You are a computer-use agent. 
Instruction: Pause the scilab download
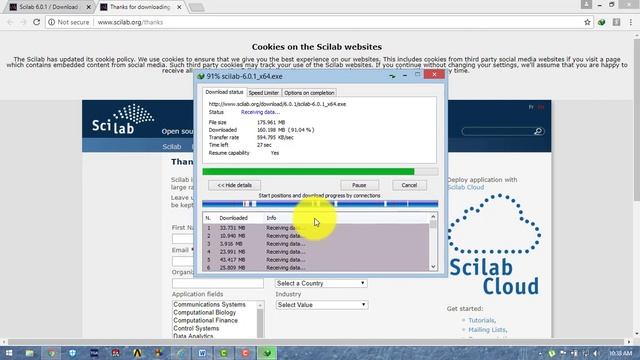point(359,185)
